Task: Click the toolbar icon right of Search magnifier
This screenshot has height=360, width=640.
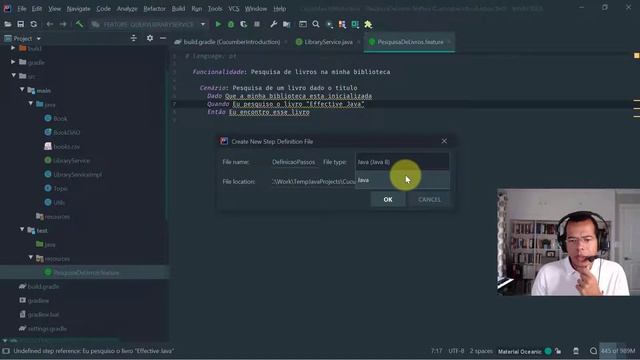Action: 329,24
